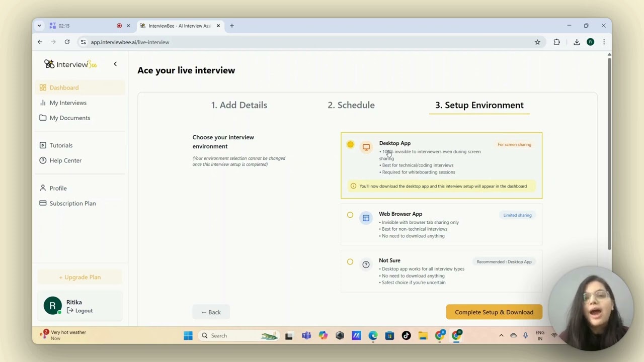Switch to the 1. Add Details step
This screenshot has width=644, height=362.
(239, 105)
